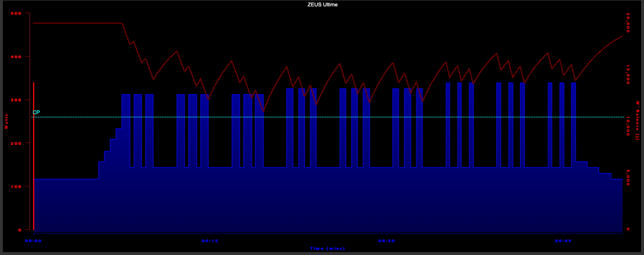
Task: Select the first high-power interval block after warm-up
Action: tap(126, 130)
